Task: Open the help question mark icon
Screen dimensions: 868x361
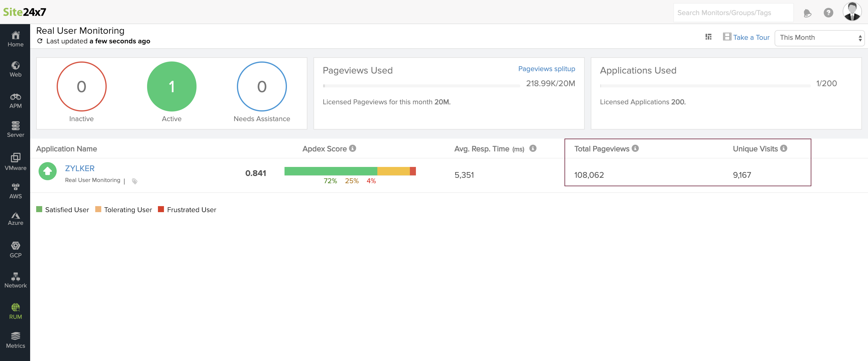Action: coord(828,13)
